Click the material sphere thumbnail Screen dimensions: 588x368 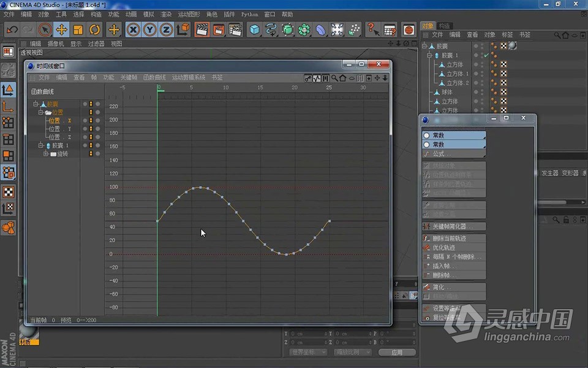pyautogui.click(x=29, y=331)
